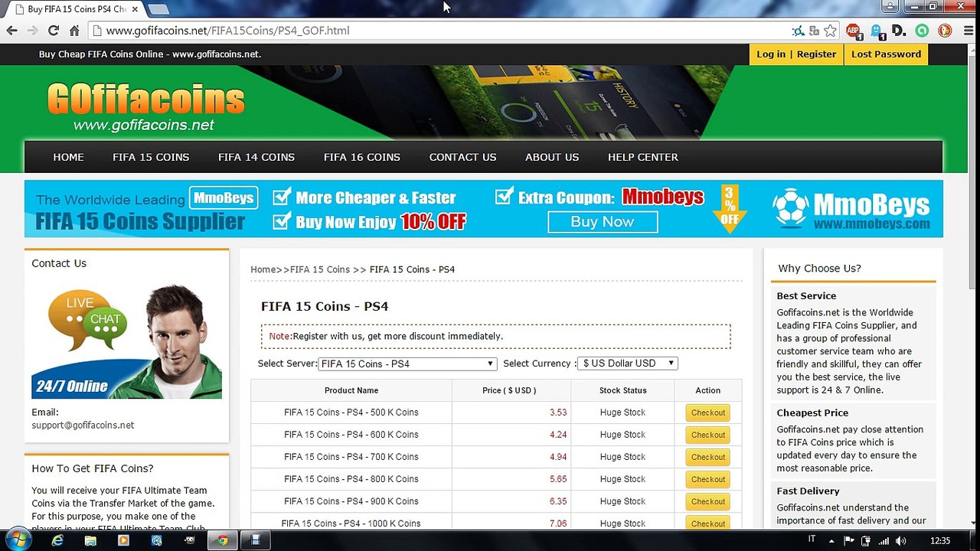Open the Windows Start button

(17, 540)
